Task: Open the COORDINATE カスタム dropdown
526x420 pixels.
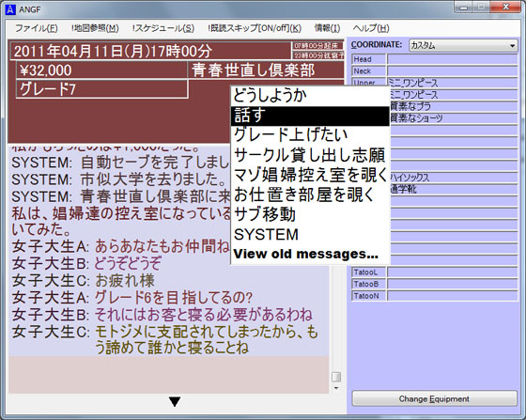Action: (x=463, y=45)
